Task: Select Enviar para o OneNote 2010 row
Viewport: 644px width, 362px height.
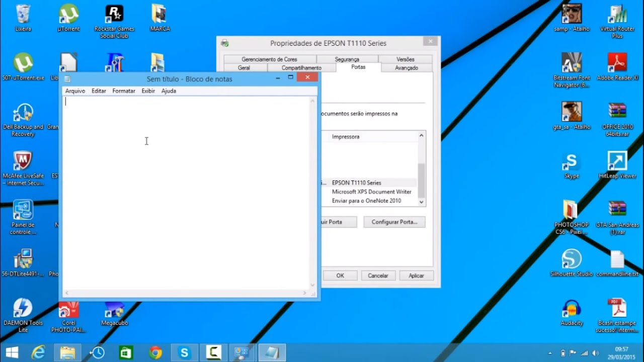Action: pos(369,201)
